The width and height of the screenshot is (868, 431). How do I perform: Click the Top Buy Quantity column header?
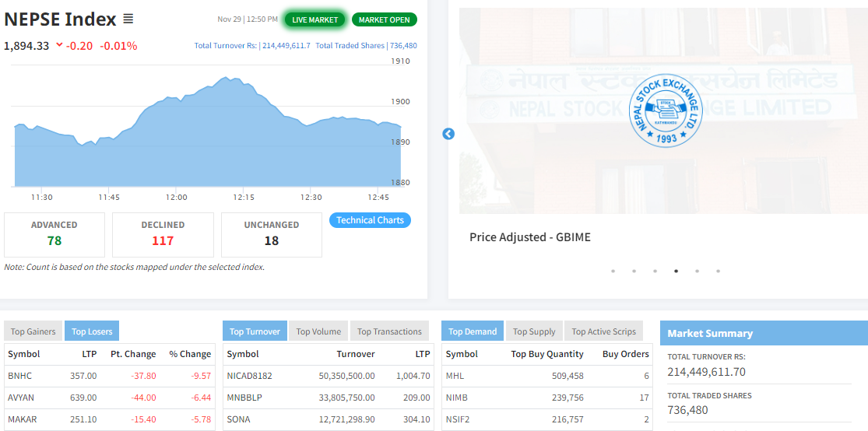547,354
